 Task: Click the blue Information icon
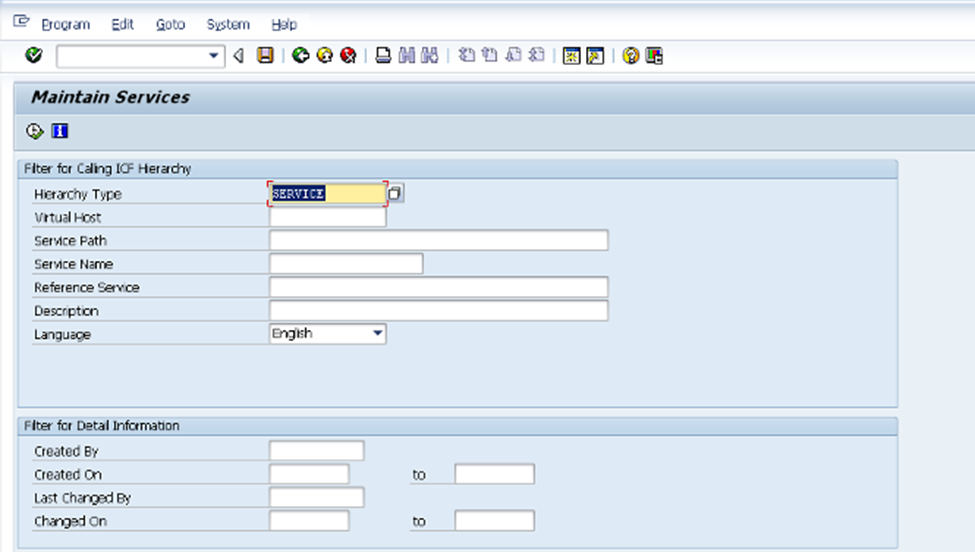(x=60, y=131)
